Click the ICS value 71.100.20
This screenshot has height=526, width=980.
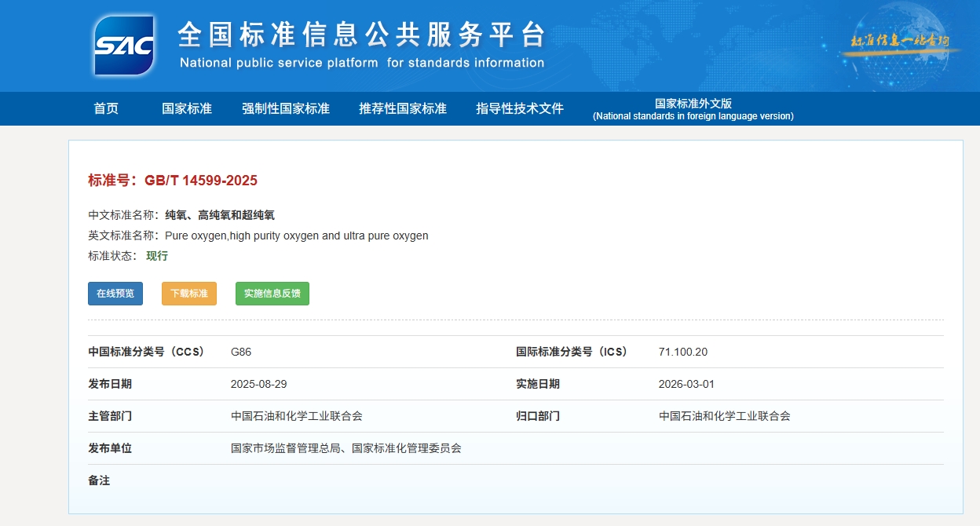coord(683,352)
